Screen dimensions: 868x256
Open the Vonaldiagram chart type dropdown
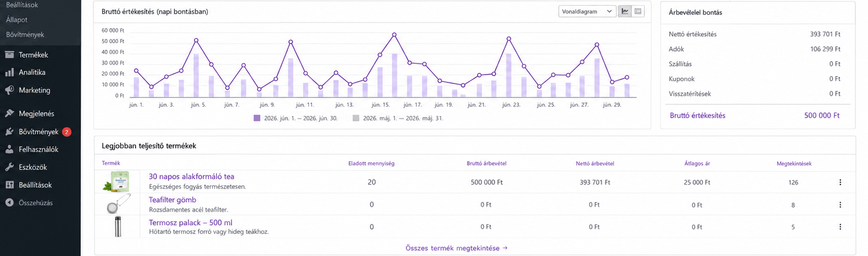pos(587,11)
